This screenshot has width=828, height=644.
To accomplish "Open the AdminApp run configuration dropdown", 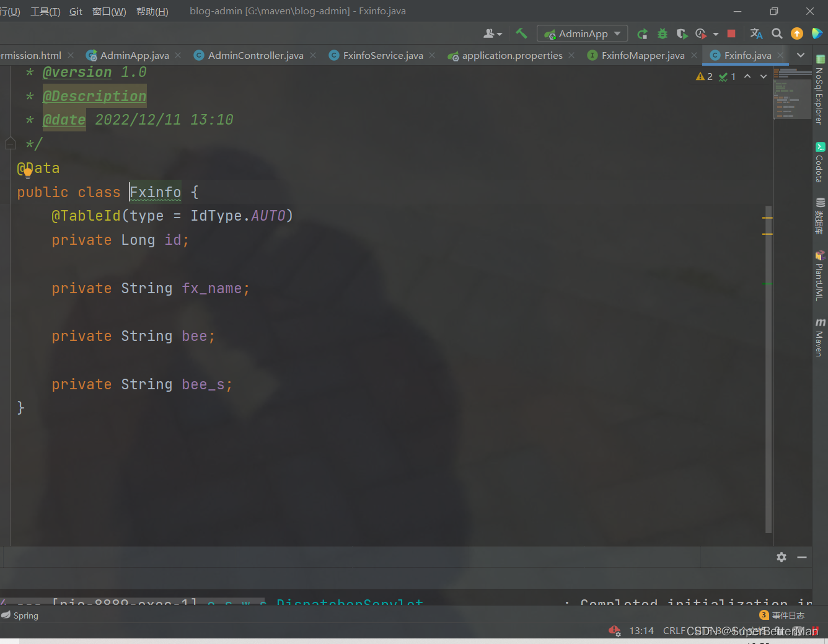I will (x=582, y=33).
